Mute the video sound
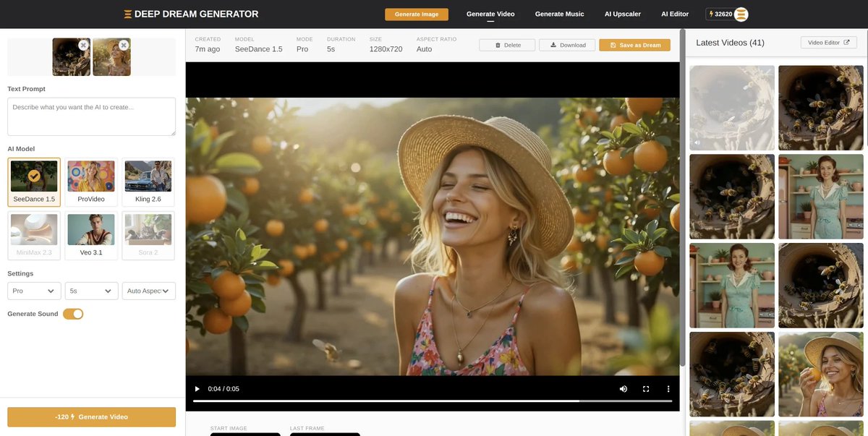The image size is (868, 436). pyautogui.click(x=624, y=389)
